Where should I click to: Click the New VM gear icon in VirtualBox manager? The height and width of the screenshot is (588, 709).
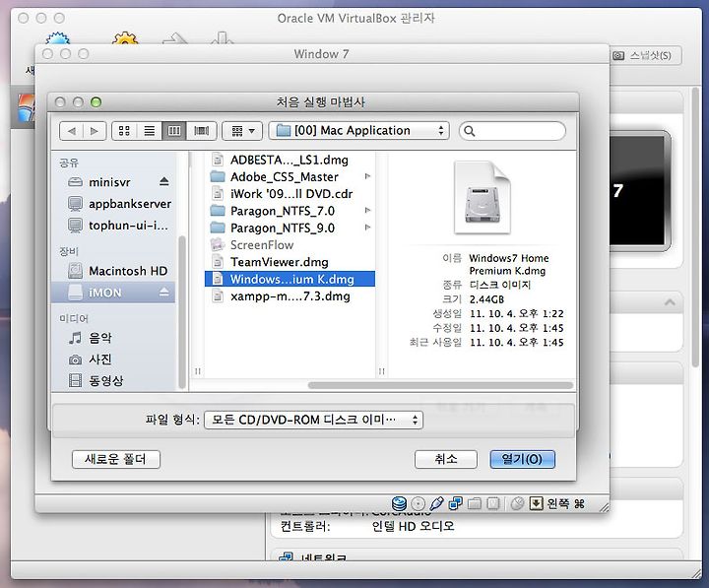(57, 38)
